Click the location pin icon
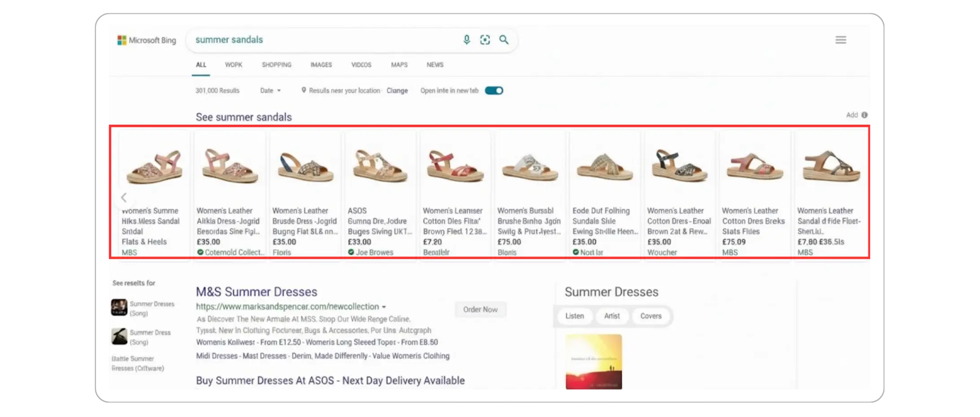 [x=304, y=90]
